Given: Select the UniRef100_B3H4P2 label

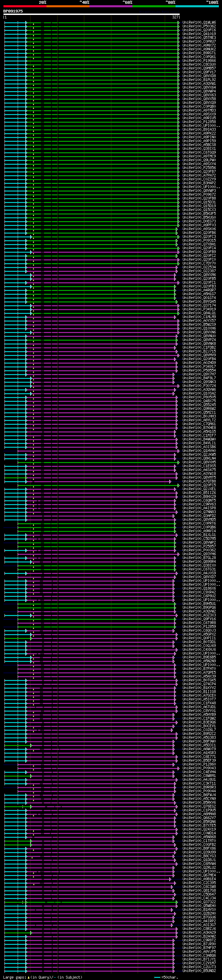Looking at the screenshot, I should (x=199, y=183).
